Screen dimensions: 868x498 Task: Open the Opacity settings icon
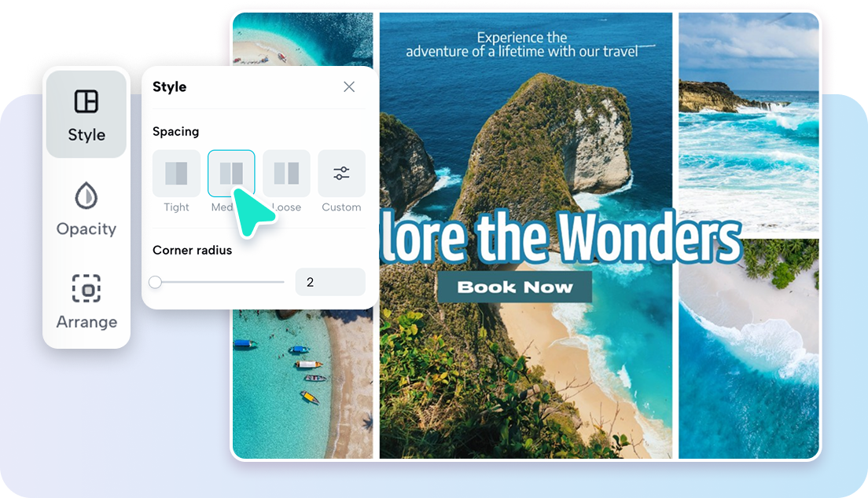click(86, 196)
